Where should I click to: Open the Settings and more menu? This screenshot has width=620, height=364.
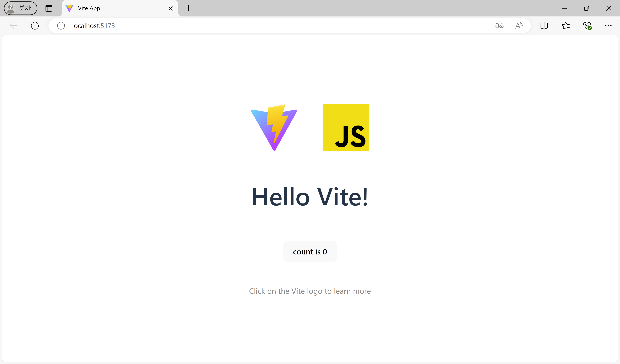point(608,26)
